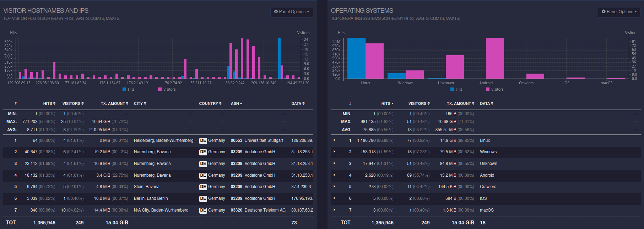Click the tall blue Linux hits bar

pyautogui.click(x=356, y=58)
